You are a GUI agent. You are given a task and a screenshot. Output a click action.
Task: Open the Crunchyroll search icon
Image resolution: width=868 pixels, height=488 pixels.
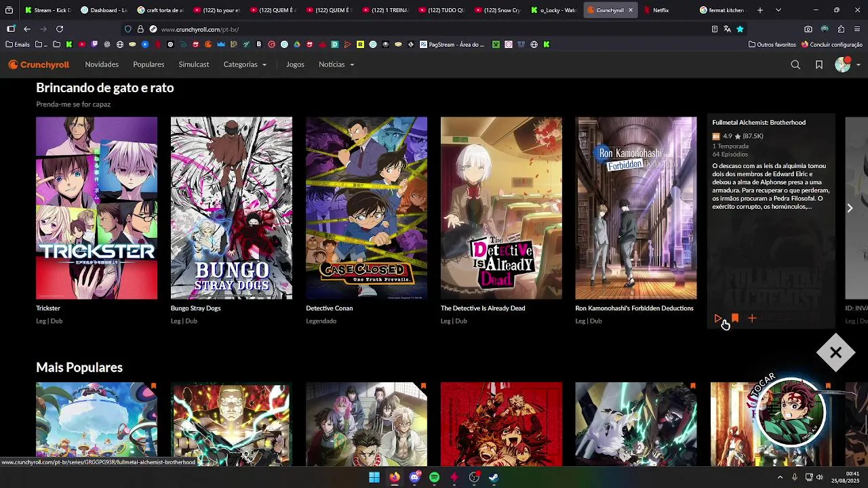(795, 64)
